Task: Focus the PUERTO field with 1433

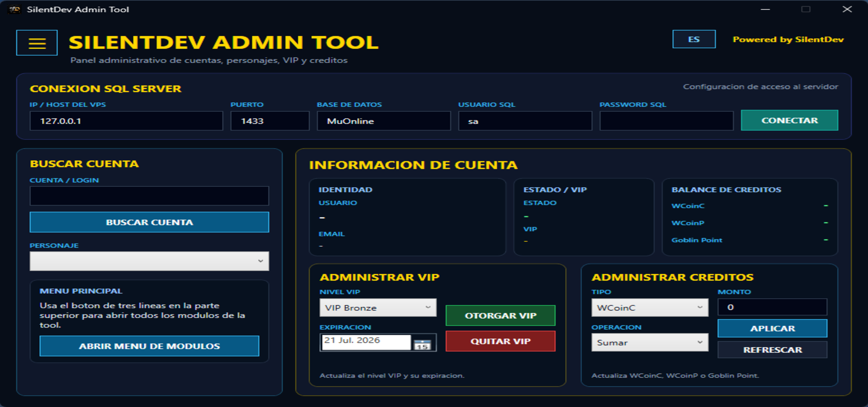Action: coord(270,121)
